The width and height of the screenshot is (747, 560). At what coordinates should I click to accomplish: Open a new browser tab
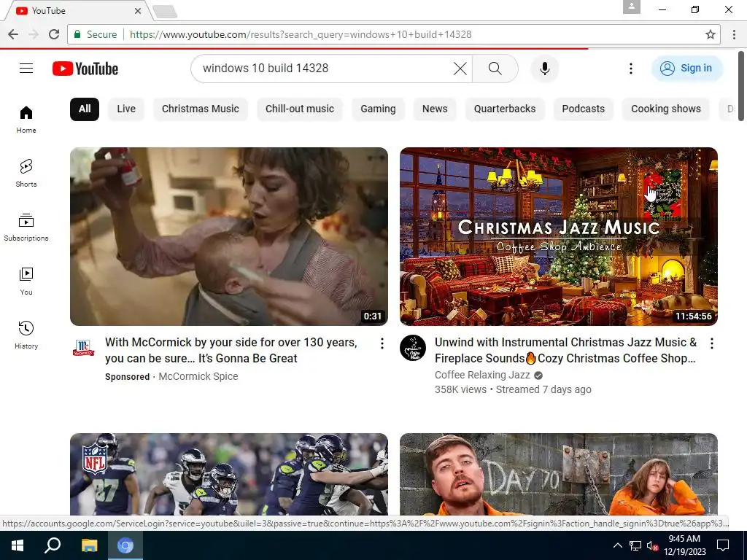pos(165,12)
